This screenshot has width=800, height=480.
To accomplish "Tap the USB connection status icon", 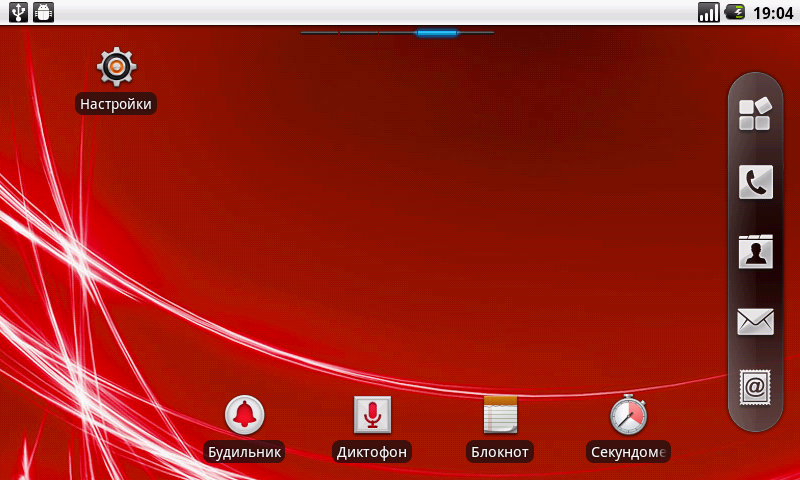I will click(18, 12).
